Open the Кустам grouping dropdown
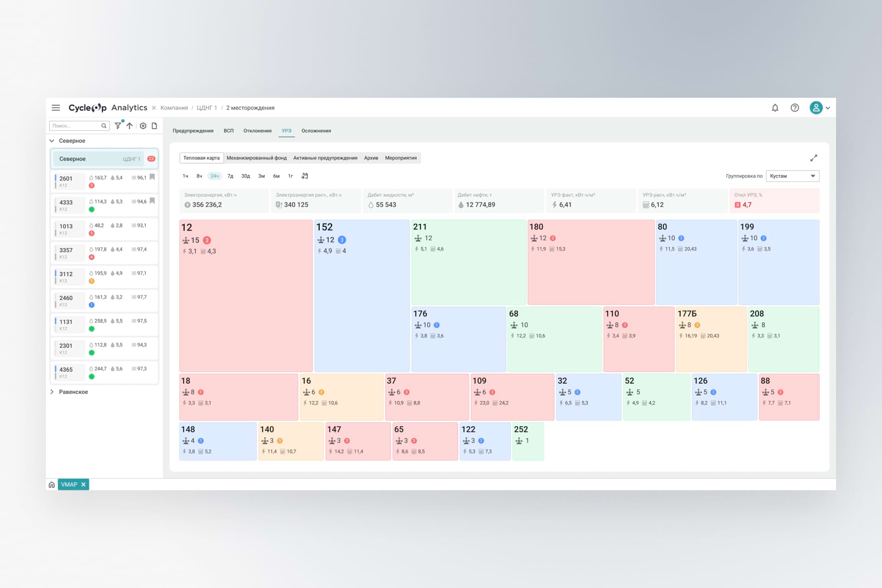The height and width of the screenshot is (588, 882). pos(792,176)
